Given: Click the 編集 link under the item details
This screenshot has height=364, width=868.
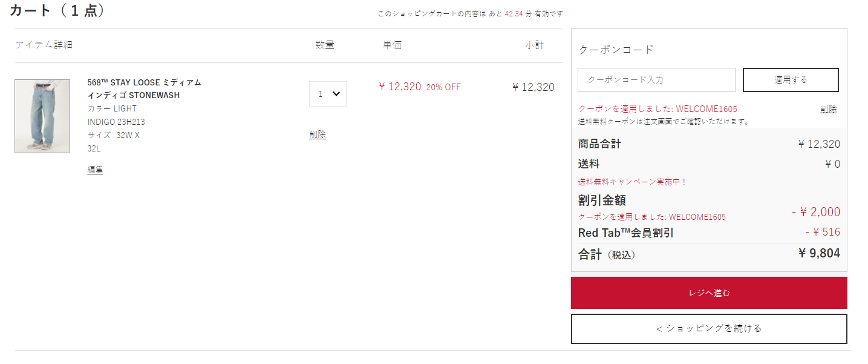Looking at the screenshot, I should [x=95, y=170].
